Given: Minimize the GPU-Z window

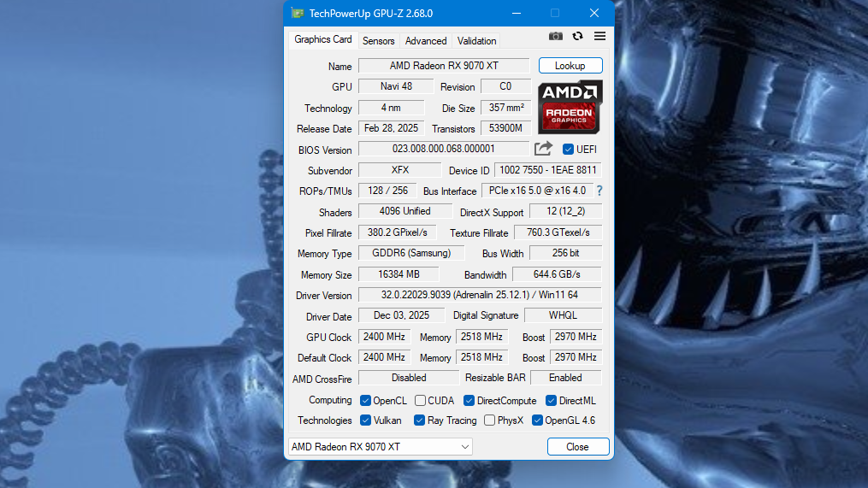Looking at the screenshot, I should pos(517,14).
